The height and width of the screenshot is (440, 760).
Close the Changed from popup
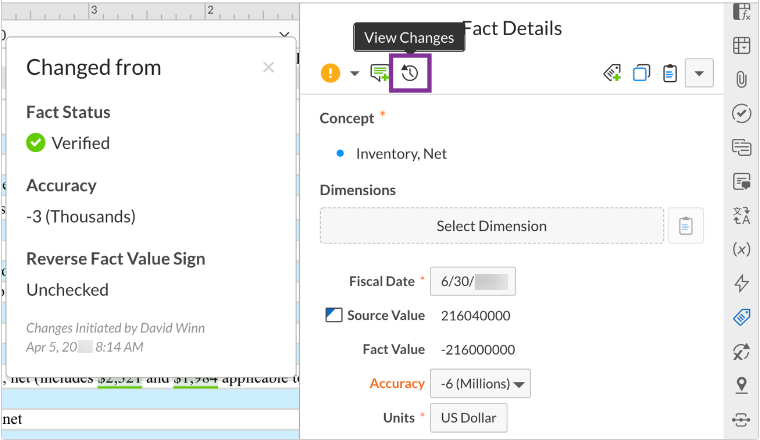(268, 68)
